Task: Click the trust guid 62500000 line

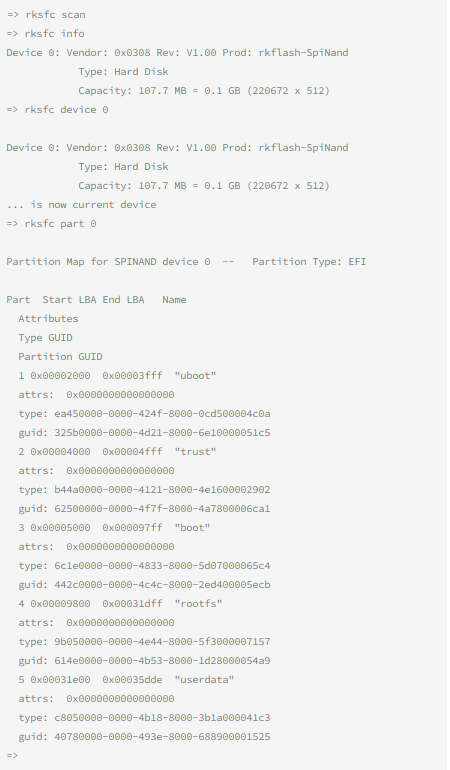Action: [144, 509]
